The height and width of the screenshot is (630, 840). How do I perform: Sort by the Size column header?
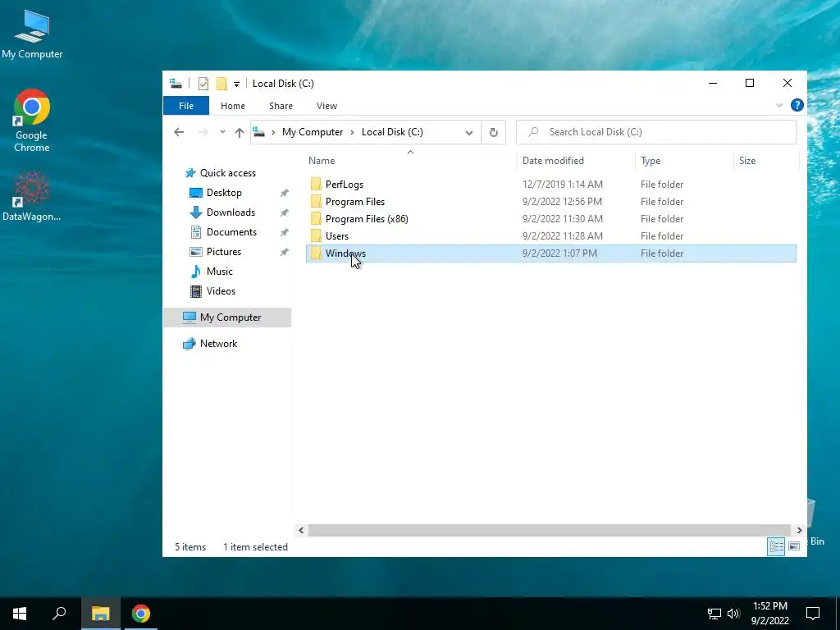point(747,161)
